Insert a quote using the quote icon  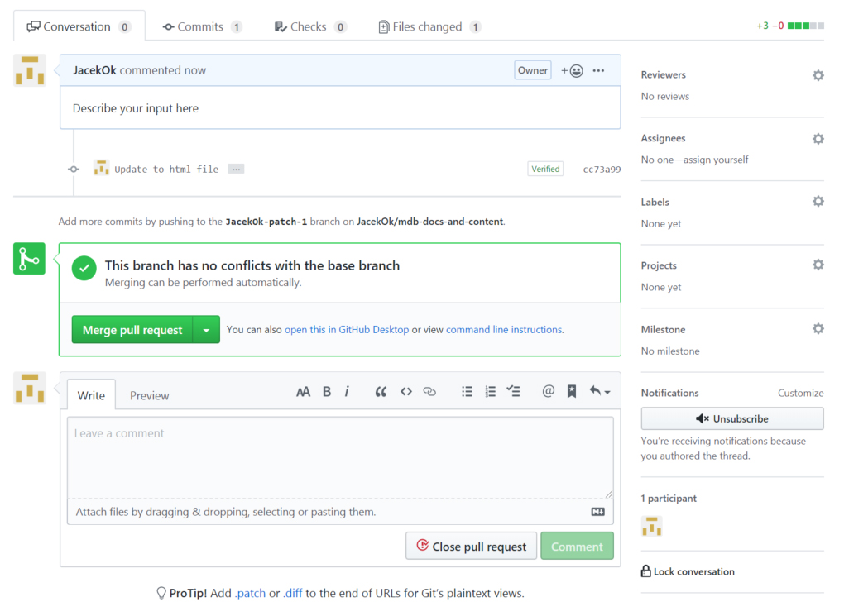[381, 392]
